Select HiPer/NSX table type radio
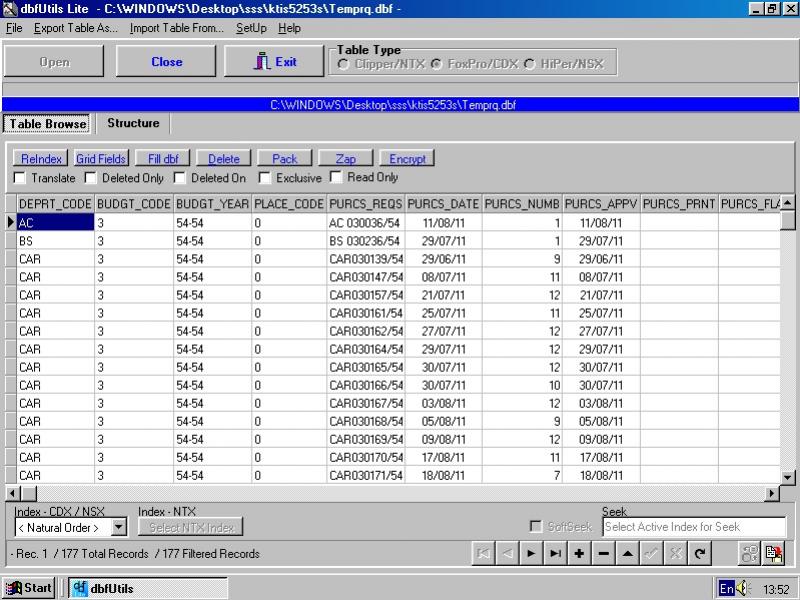Screen dimensions: 800x600 point(530,64)
